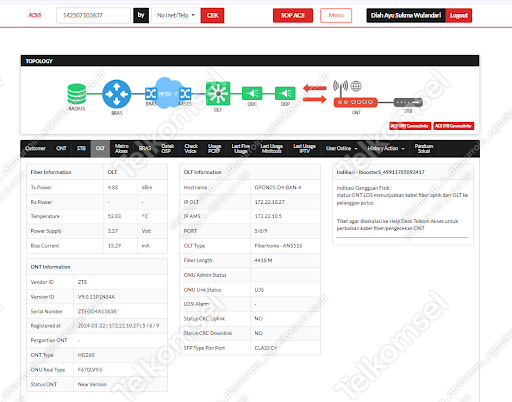Open the Datek OSP tab
512x402 pixels.
tap(168, 148)
